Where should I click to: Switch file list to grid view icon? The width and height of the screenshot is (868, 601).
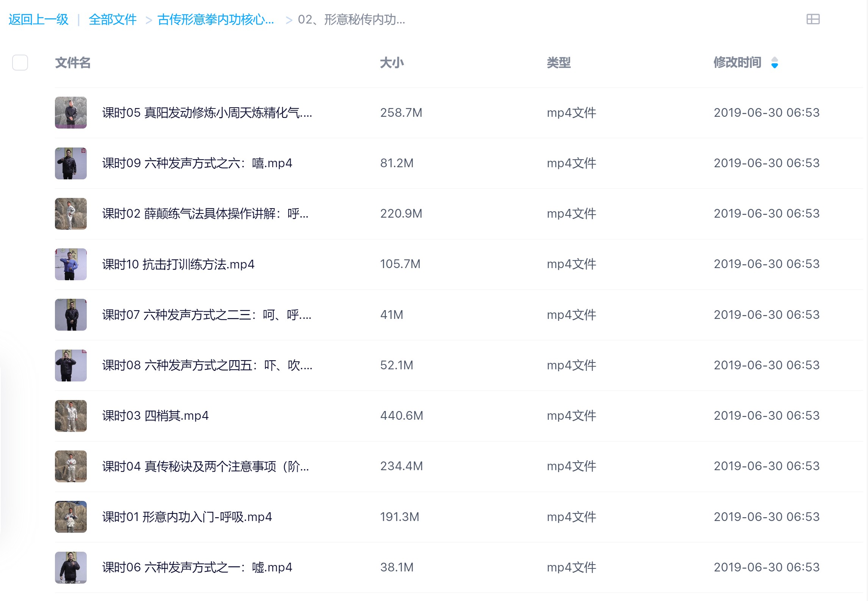(x=813, y=19)
